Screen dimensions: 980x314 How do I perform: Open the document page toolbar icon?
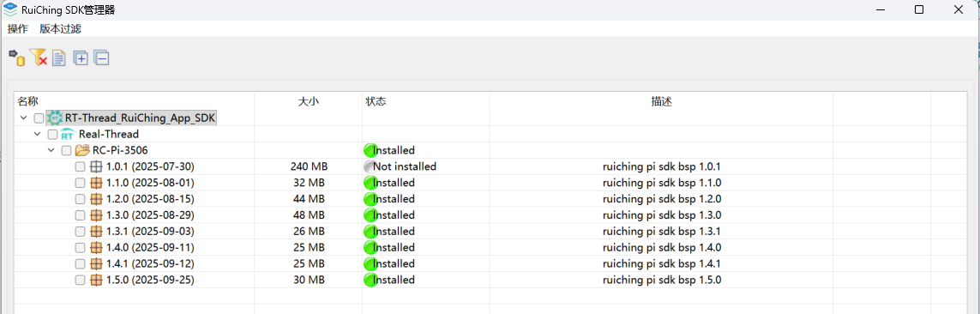(59, 58)
